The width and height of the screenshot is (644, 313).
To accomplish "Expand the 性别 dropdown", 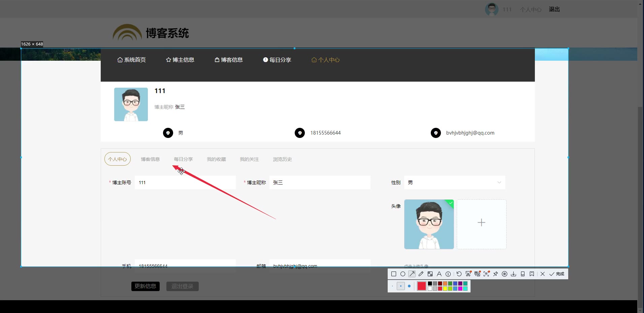I will [455, 182].
